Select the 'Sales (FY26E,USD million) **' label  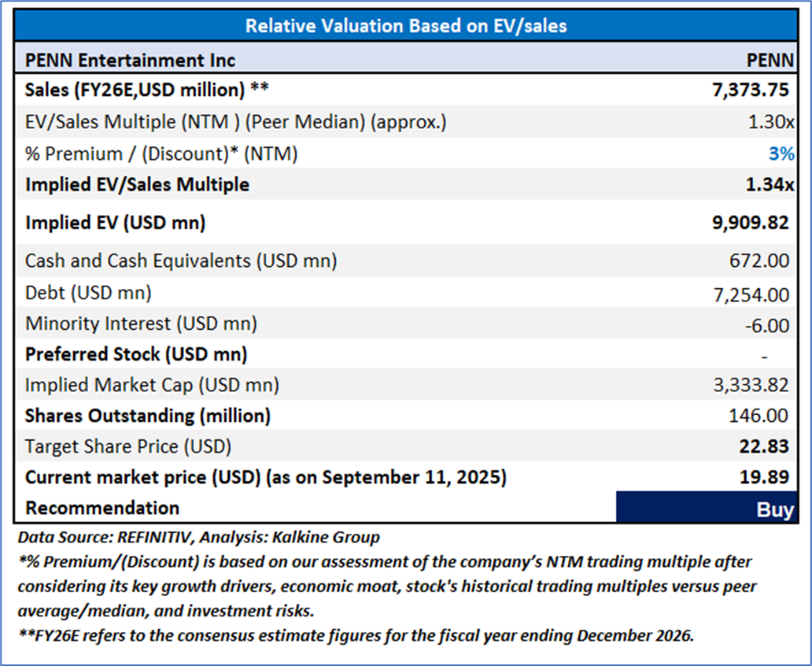[x=147, y=91]
